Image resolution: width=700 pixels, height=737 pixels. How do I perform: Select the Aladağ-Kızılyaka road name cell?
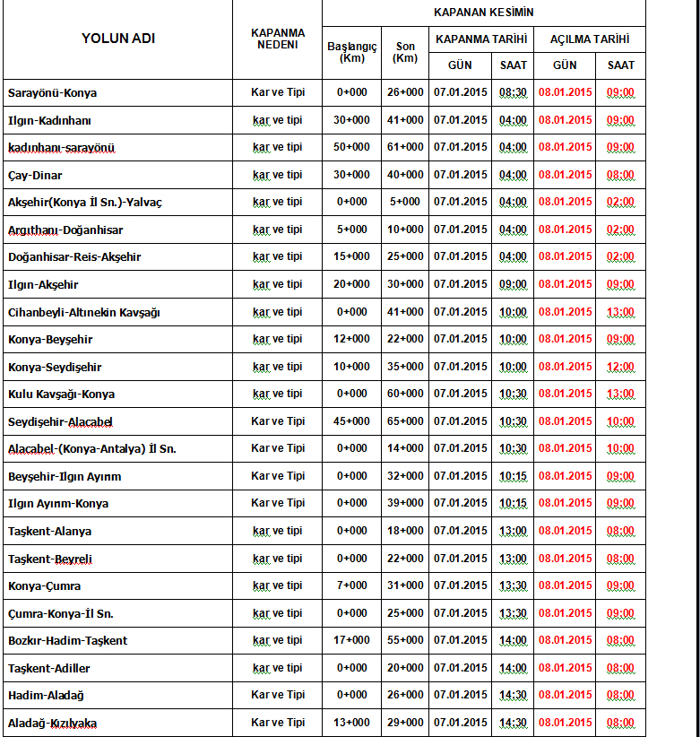[53, 723]
